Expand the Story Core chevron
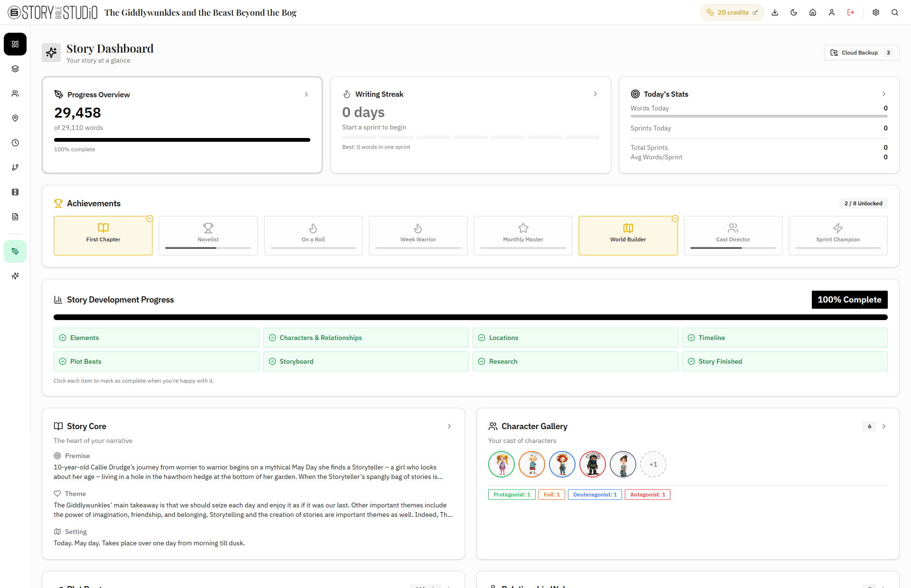 (x=449, y=426)
